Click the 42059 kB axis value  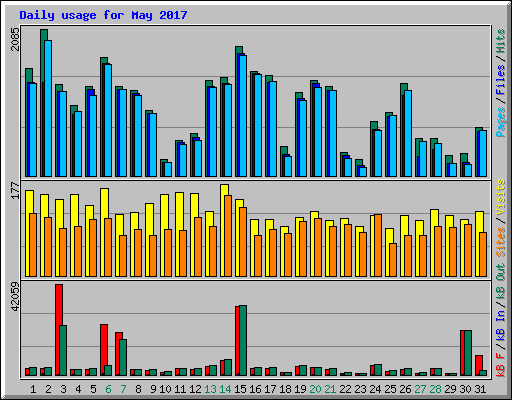pyautogui.click(x=15, y=296)
